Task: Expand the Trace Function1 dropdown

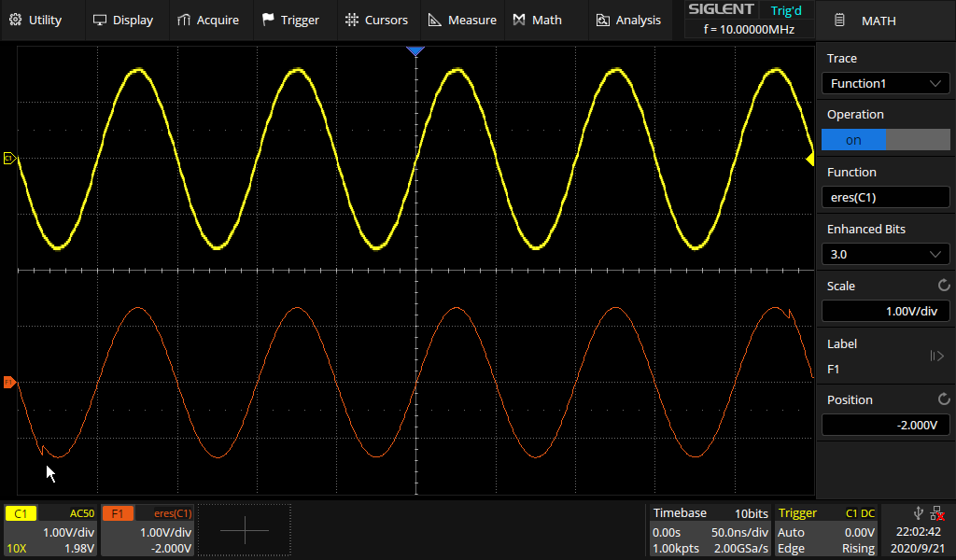Action: [885, 83]
